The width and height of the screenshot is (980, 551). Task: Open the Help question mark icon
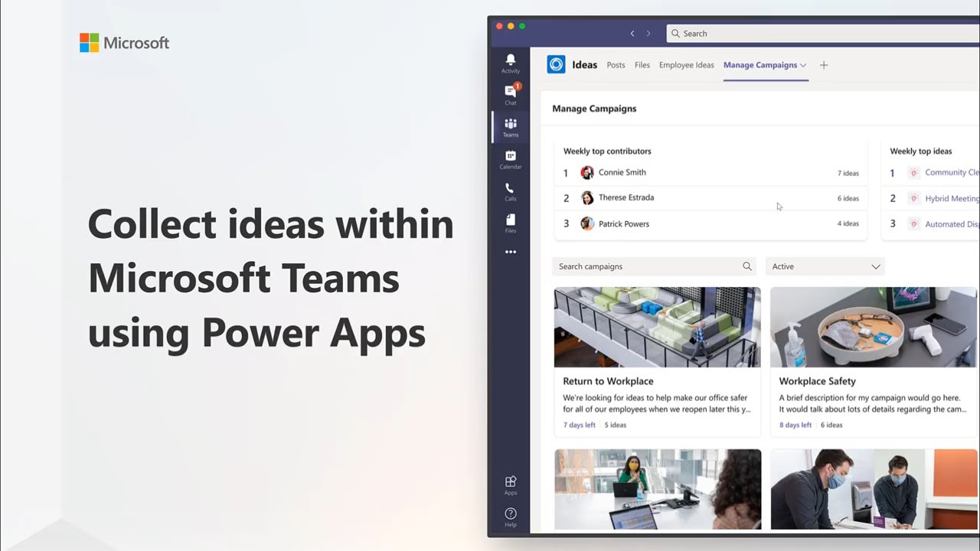[511, 514]
